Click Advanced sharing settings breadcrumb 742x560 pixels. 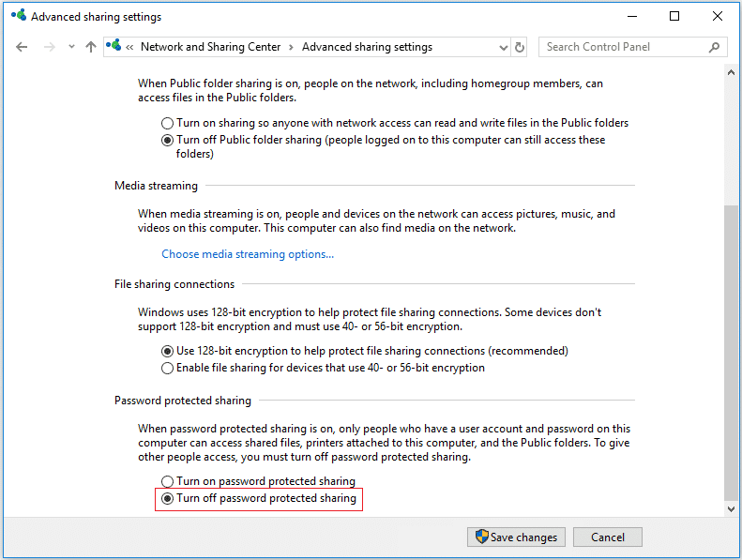coord(367,47)
